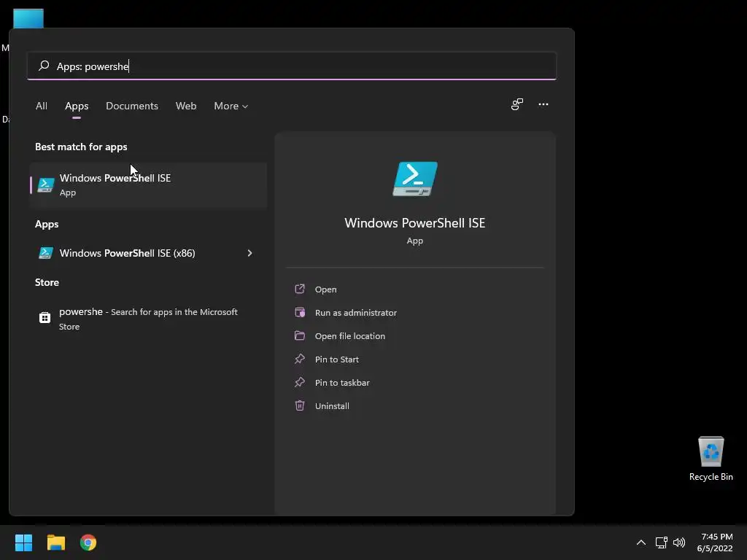The image size is (747, 560).
Task: Choose Open file location
Action: point(350,336)
